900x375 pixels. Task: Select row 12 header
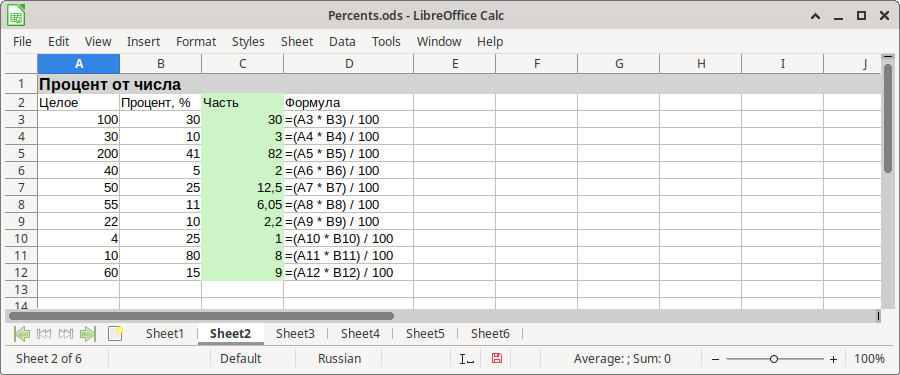pyautogui.click(x=21, y=272)
